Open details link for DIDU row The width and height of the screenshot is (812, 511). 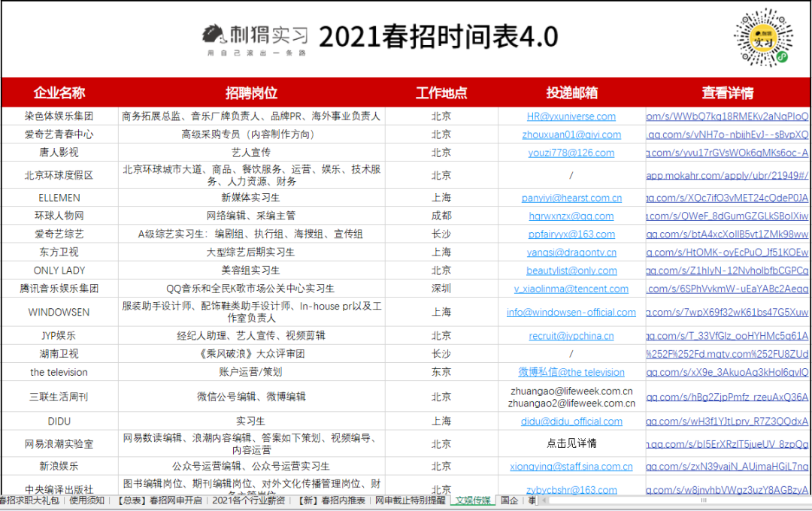[x=727, y=422]
